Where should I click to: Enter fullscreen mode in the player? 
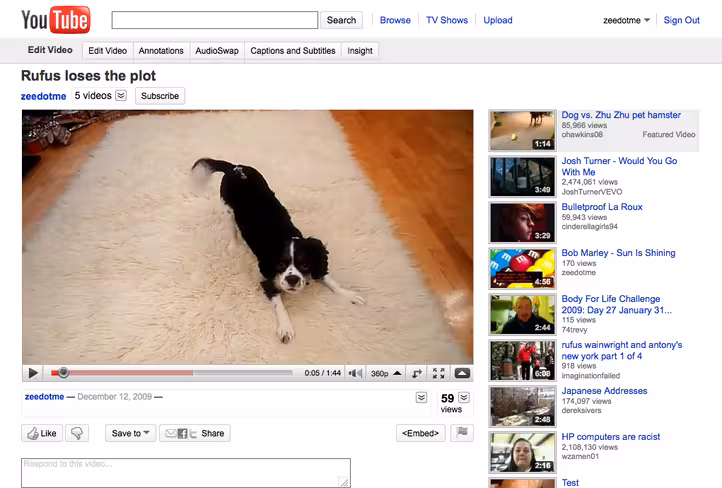[x=439, y=373]
